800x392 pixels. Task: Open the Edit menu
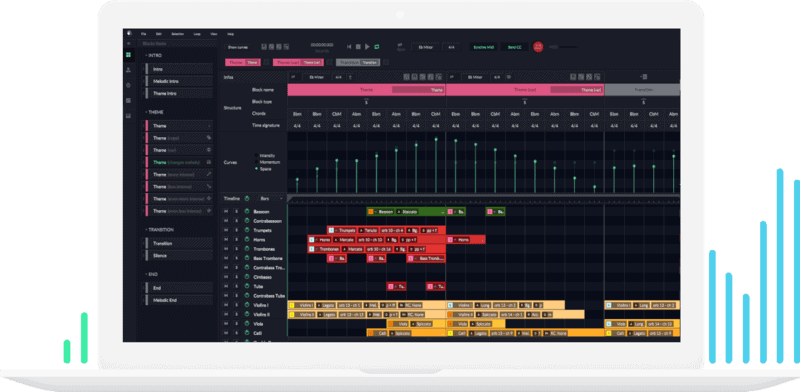tap(158, 34)
